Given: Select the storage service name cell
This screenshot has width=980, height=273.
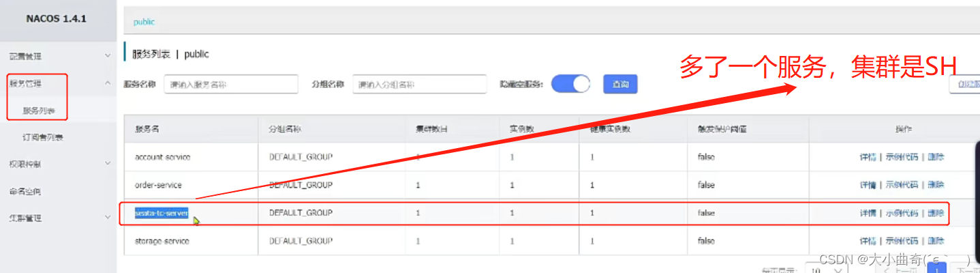Looking at the screenshot, I should coord(162,241).
